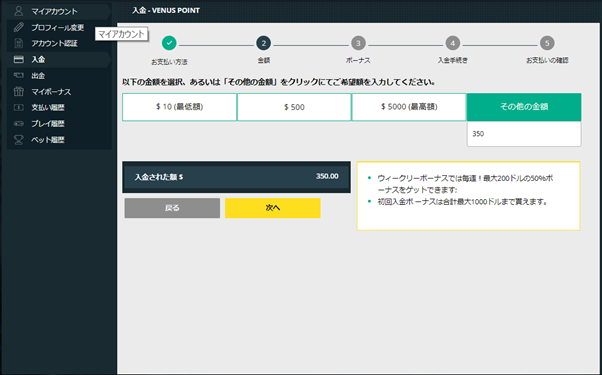Open プロフィール変更 menu item

coord(59,27)
